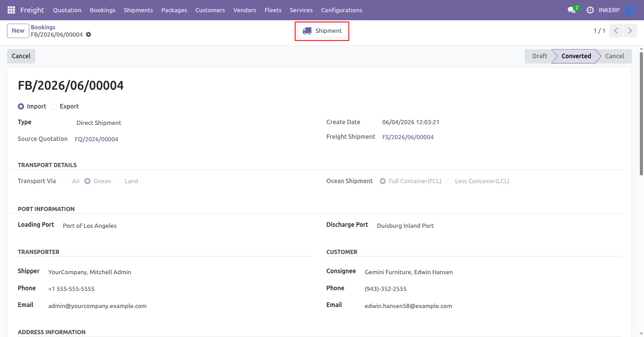Open the chat messages icon
Viewport: 644px width, 337px height.
[x=572, y=10]
